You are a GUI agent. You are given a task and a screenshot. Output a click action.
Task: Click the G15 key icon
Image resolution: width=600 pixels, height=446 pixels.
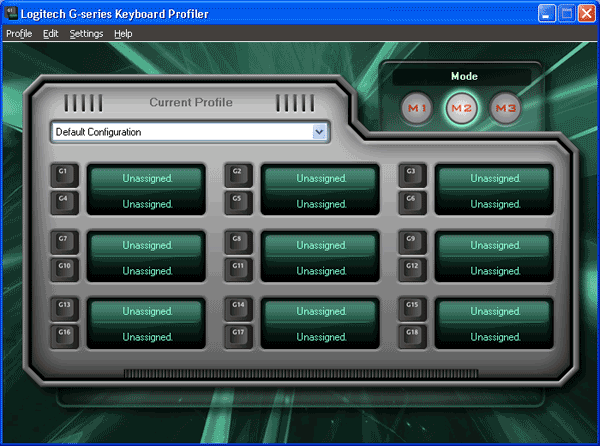point(412,309)
